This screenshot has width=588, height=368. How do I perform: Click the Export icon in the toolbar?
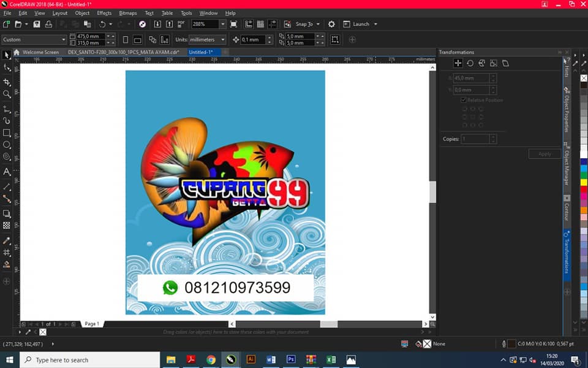coord(170,24)
